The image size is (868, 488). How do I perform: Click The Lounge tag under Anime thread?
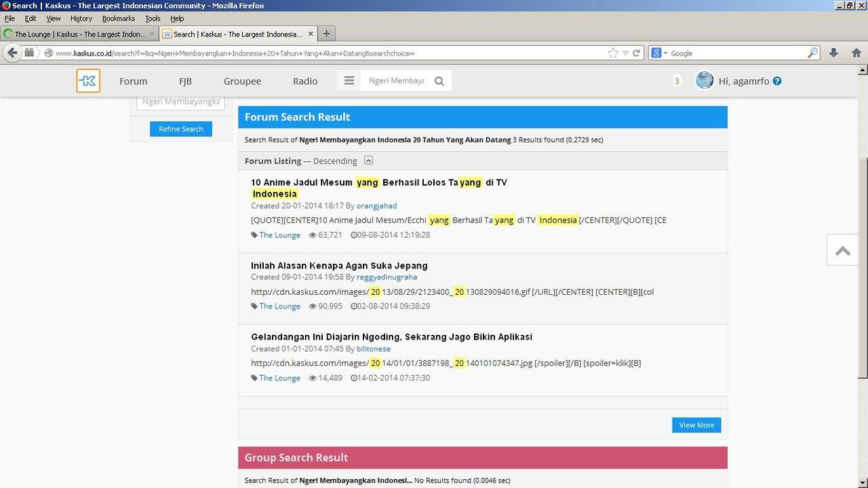(x=279, y=235)
